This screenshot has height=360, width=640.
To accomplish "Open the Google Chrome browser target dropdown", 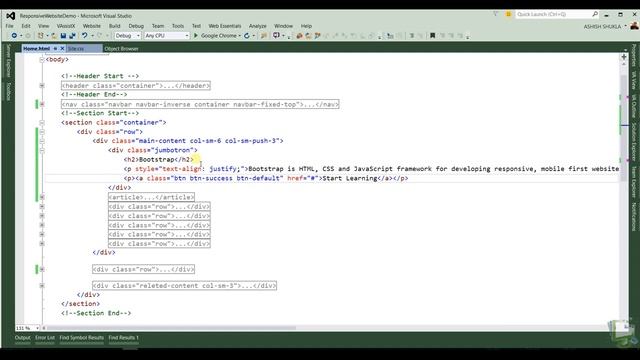I will click(x=239, y=36).
